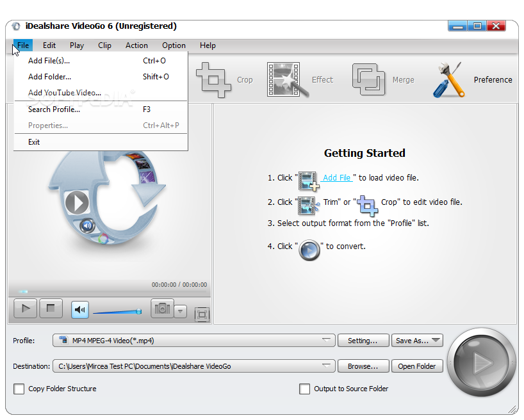This screenshot has width=524, height=420.
Task: Play the video preview
Action: click(25, 309)
